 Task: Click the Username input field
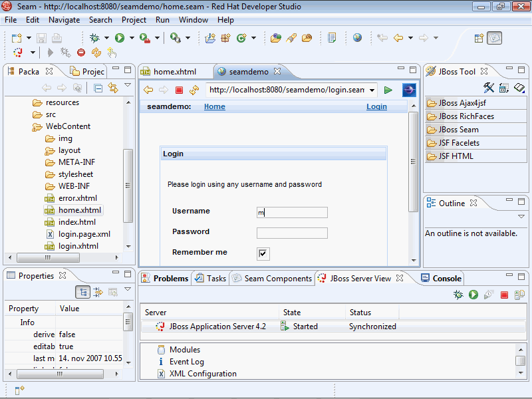(x=292, y=212)
